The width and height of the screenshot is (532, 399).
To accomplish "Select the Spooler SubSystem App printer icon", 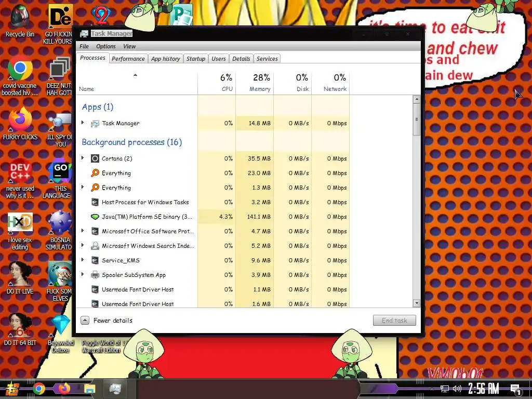I will pos(95,275).
